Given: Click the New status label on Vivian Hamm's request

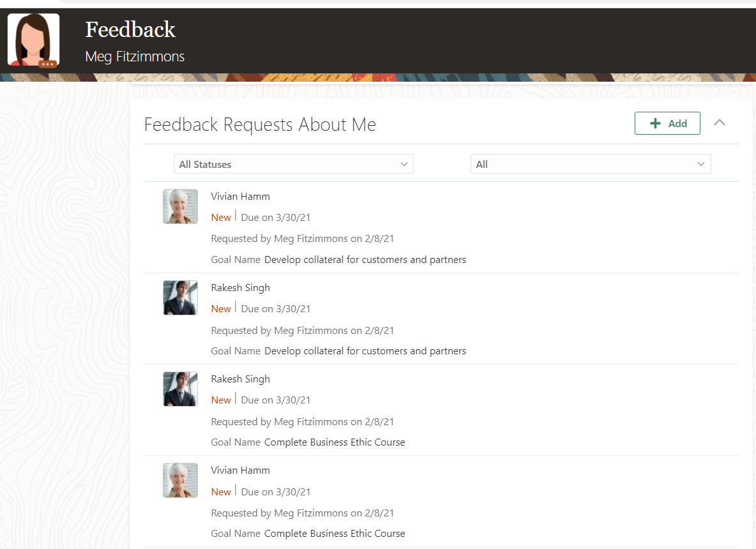Looking at the screenshot, I should point(220,217).
